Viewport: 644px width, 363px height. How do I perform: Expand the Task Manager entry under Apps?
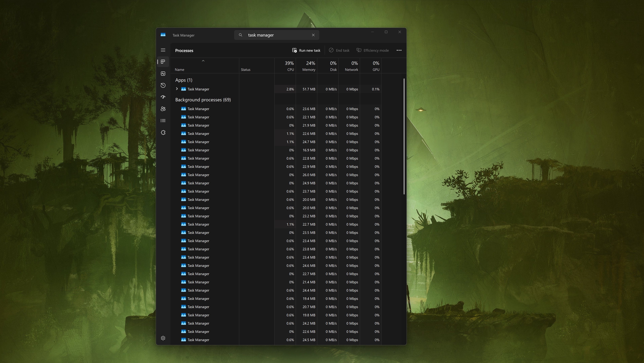click(x=177, y=89)
